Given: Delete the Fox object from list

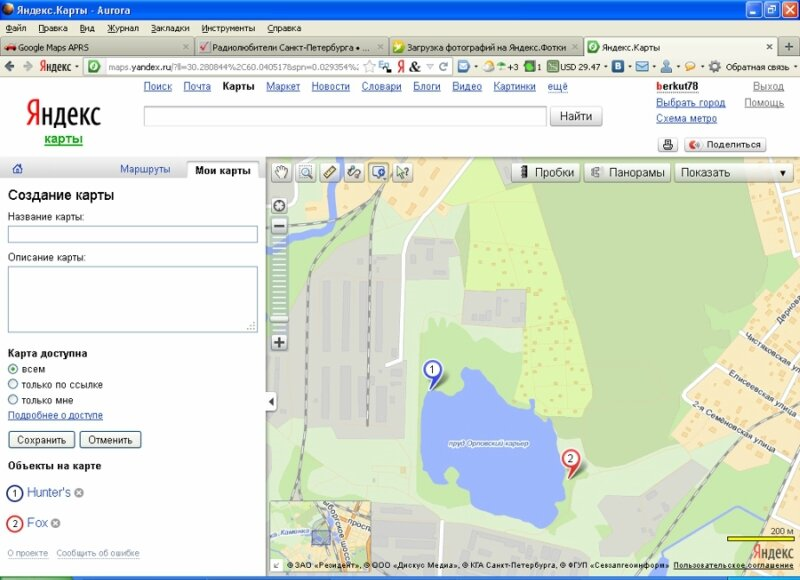Looking at the screenshot, I should click(x=56, y=523).
